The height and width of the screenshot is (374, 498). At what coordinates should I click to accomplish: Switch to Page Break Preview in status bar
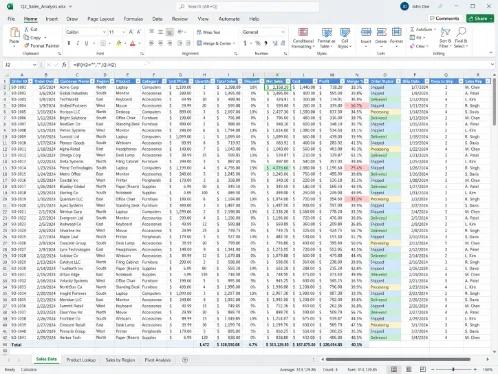coord(423,369)
